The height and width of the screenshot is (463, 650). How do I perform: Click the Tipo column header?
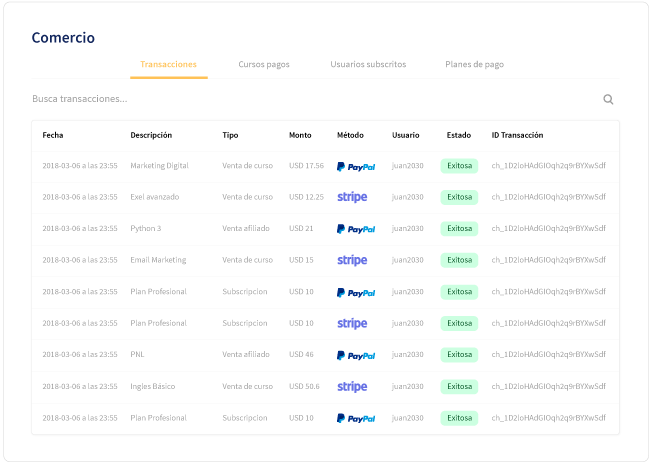(230, 135)
